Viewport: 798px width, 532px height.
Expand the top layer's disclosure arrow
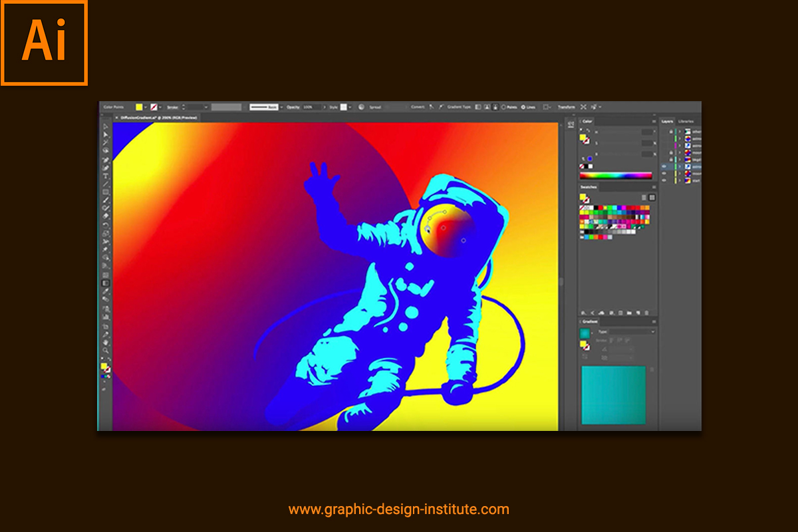point(680,132)
